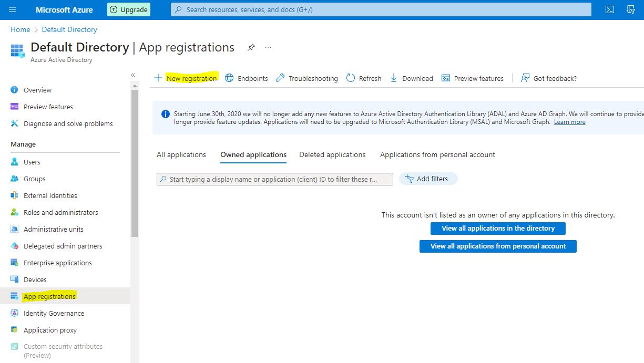Click the Upgrade button
The image size is (644, 363).
129,9
